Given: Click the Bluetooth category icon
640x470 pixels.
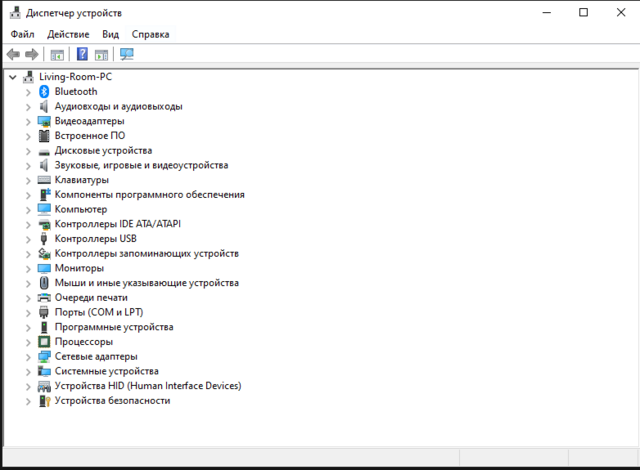Looking at the screenshot, I should point(44,91).
